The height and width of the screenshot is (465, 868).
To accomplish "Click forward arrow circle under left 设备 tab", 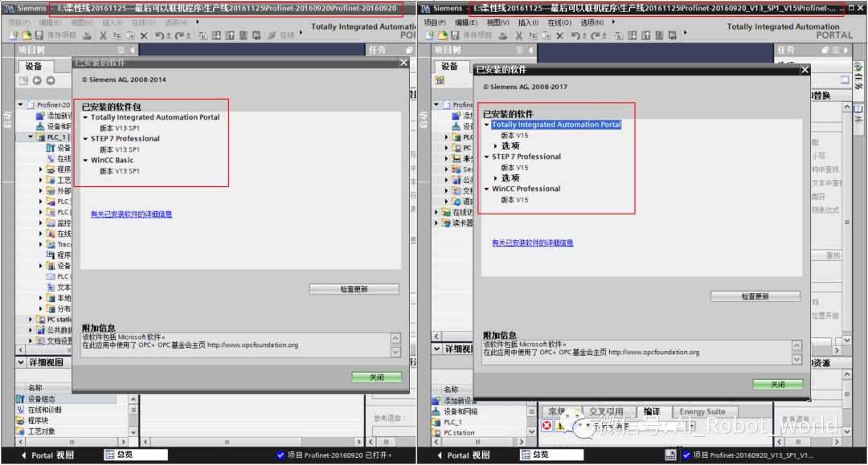I will pos(51,81).
